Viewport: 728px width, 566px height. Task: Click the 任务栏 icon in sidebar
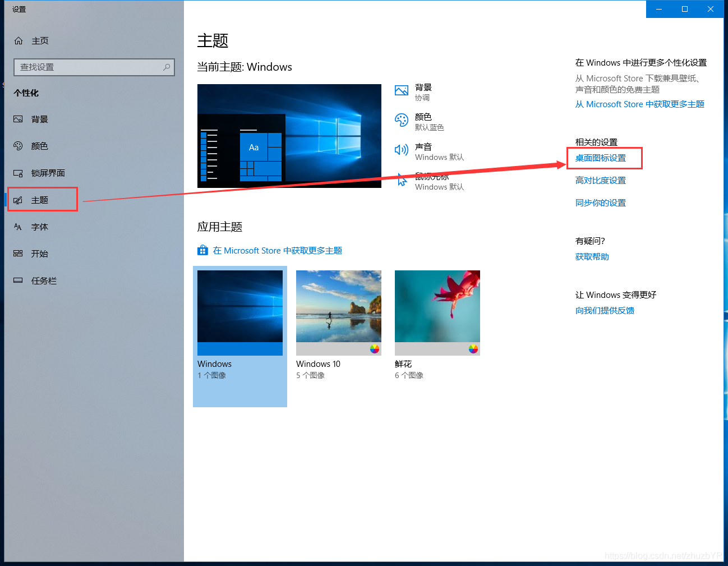point(18,280)
